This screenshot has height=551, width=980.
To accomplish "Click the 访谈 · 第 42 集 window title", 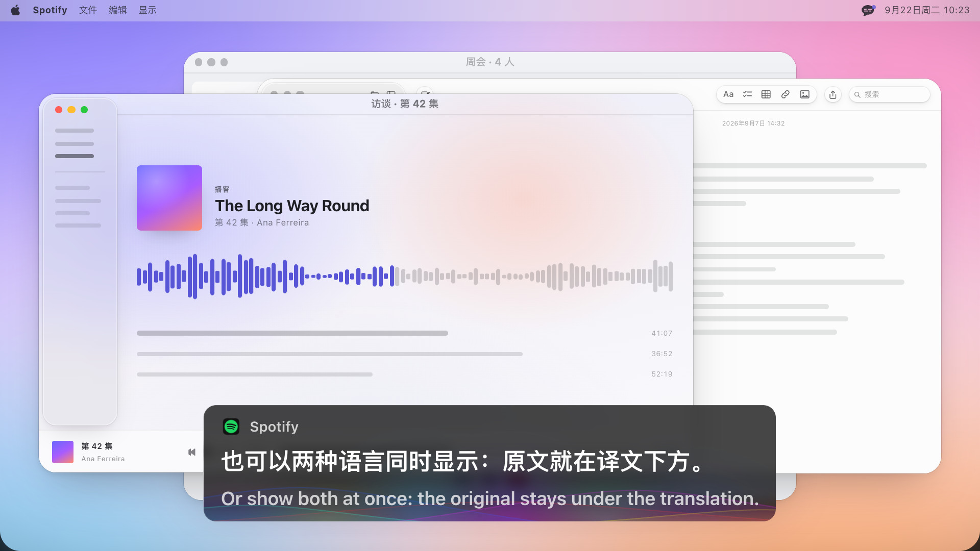I will 405,104.
